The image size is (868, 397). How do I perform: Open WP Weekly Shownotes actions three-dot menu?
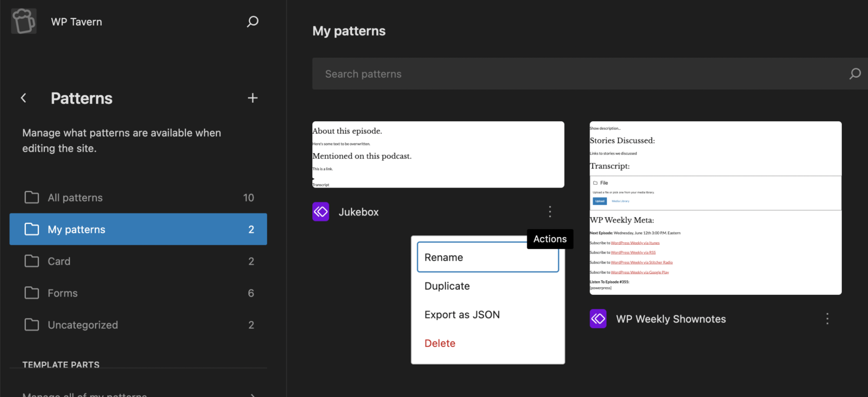click(827, 319)
